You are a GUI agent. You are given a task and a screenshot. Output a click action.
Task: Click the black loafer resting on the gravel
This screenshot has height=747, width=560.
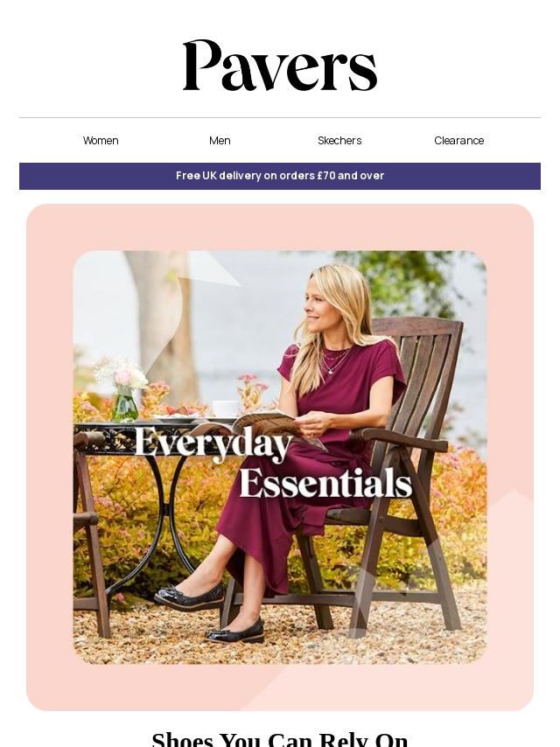(234, 631)
